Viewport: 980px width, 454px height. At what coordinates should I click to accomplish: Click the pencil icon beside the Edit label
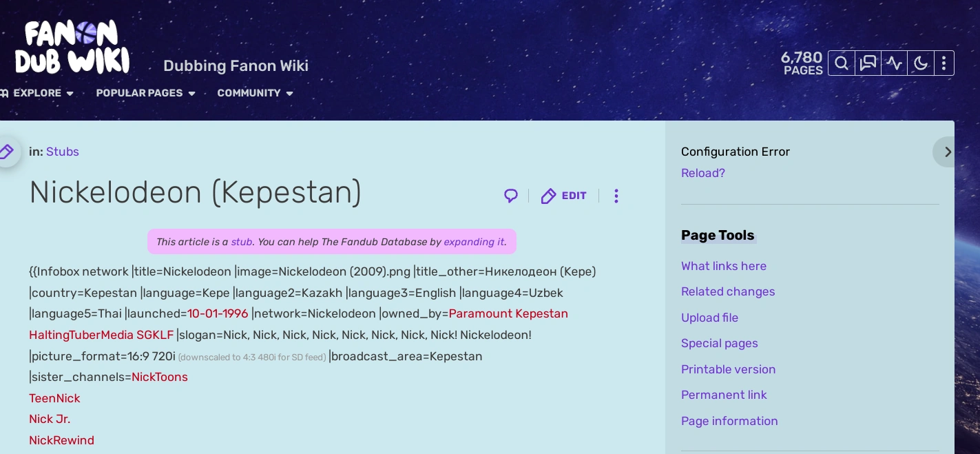(549, 196)
